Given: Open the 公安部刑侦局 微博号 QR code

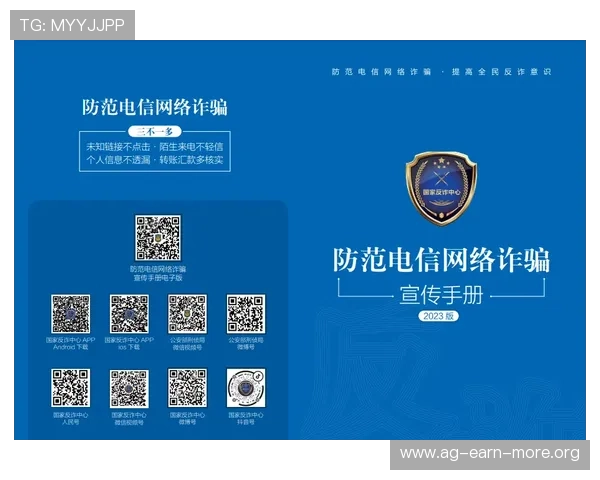Looking at the screenshot, I should [246, 314].
